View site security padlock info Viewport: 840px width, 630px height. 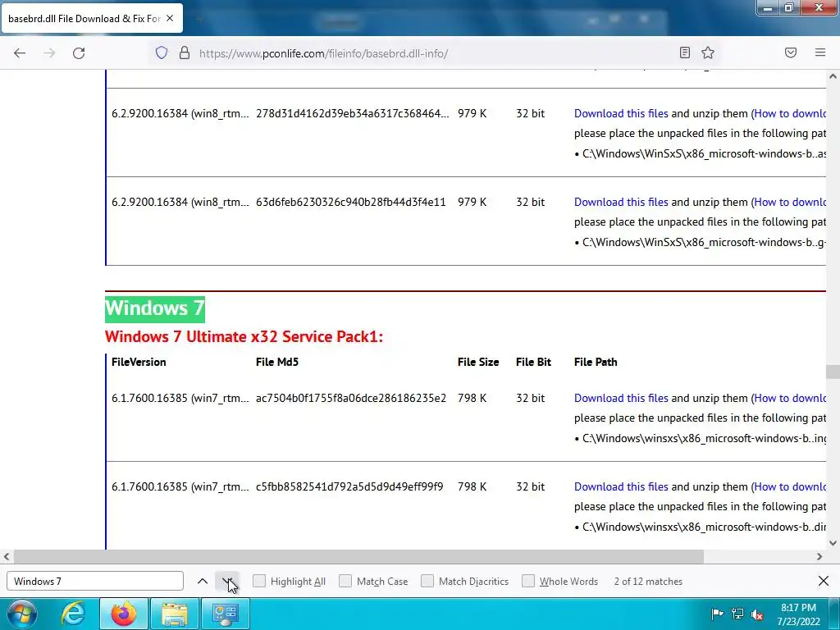coord(185,52)
